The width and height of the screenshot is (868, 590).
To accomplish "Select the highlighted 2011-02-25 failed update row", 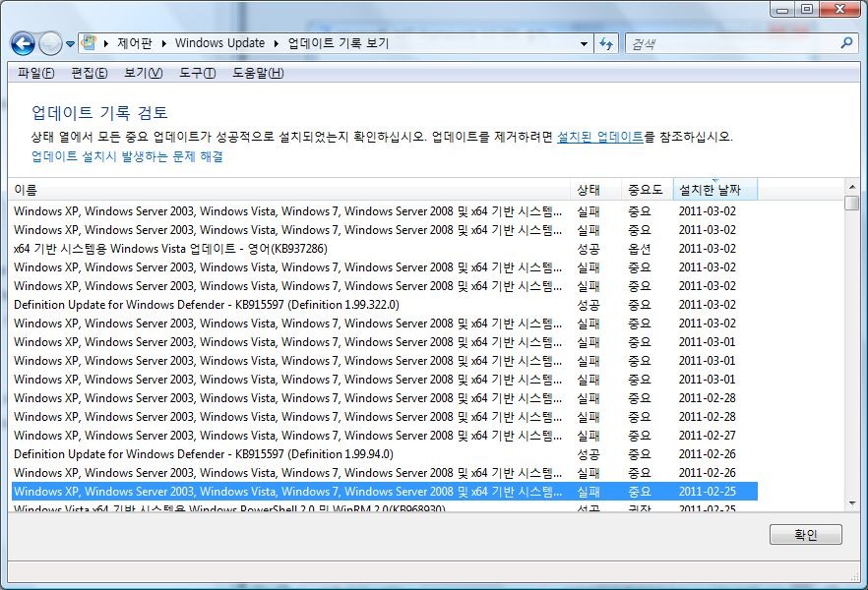I will pyautogui.click(x=384, y=491).
